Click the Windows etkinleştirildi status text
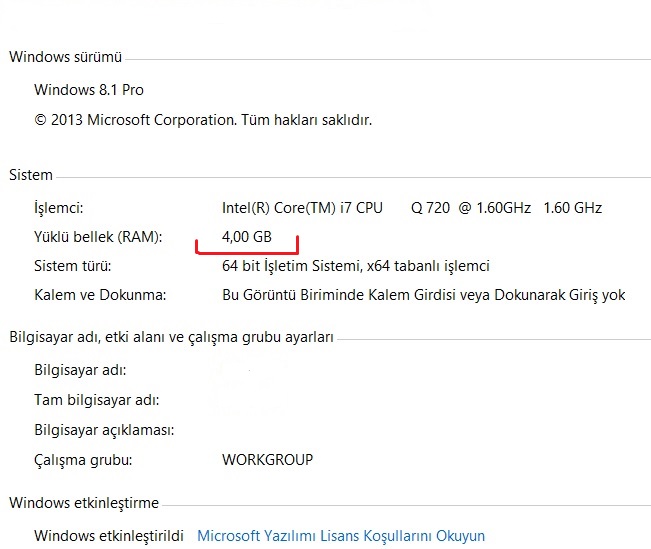Screen dimensions: 651x549 coord(108,536)
